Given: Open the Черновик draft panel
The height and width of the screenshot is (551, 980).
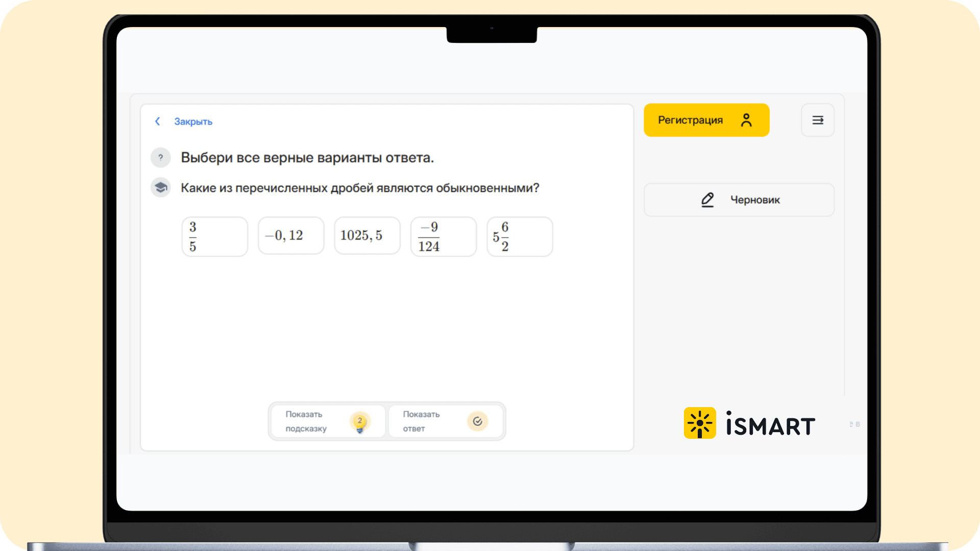Looking at the screenshot, I should tap(754, 200).
